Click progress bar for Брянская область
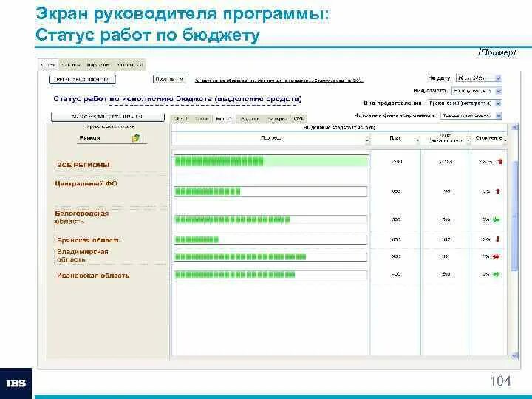Screen dimensions: 532x399 (270, 240)
